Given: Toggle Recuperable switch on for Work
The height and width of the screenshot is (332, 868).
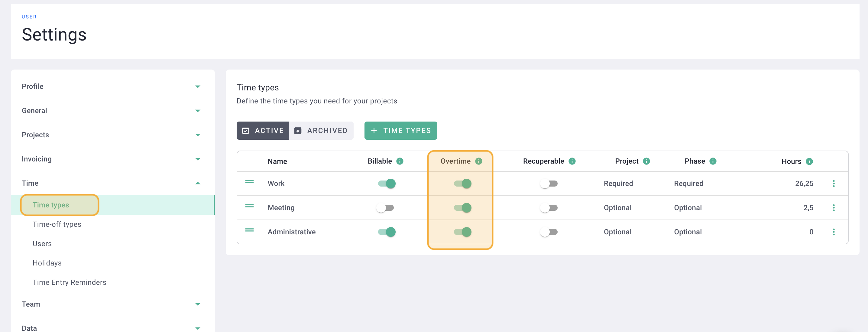Looking at the screenshot, I should click(548, 184).
